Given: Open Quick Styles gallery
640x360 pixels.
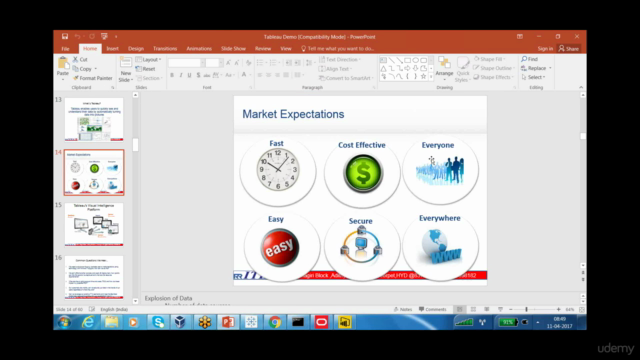Looking at the screenshot, I should [x=463, y=69].
